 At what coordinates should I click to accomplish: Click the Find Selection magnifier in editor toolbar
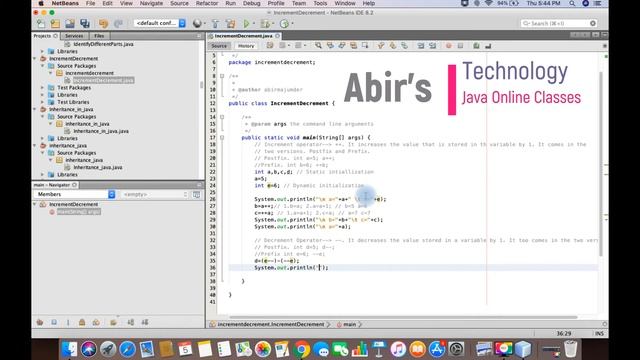pos(318,46)
